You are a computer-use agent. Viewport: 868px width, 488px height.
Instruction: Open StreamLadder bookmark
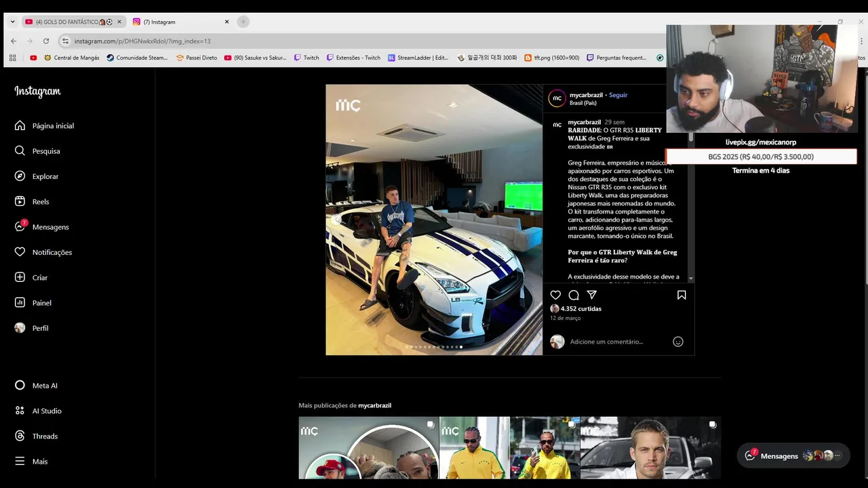pyautogui.click(x=418, y=58)
